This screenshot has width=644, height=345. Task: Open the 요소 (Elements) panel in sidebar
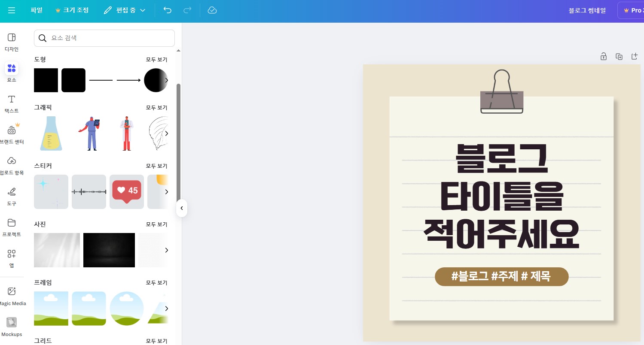coord(12,72)
